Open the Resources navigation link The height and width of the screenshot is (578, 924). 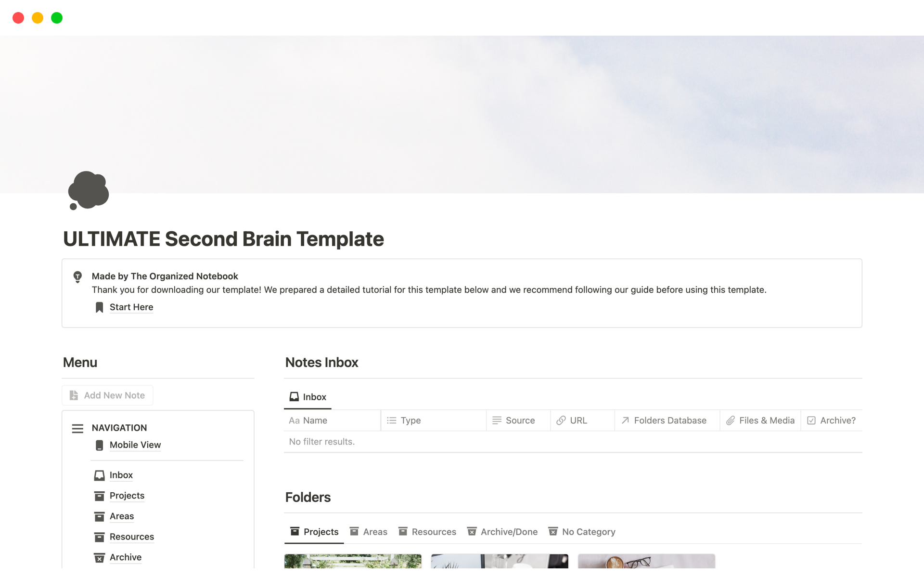tap(132, 537)
